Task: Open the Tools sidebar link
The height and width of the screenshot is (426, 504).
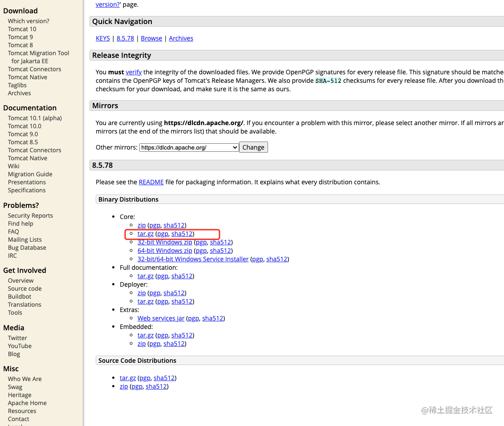Action: 15,312
